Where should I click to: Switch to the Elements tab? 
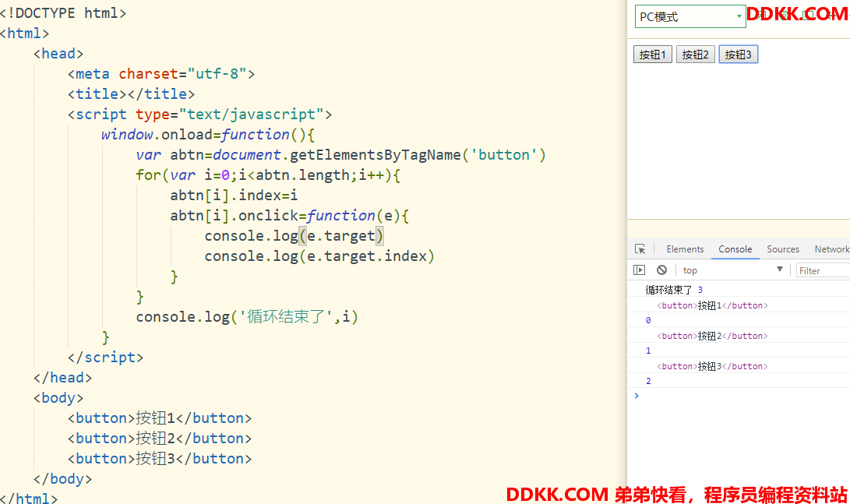tap(685, 249)
